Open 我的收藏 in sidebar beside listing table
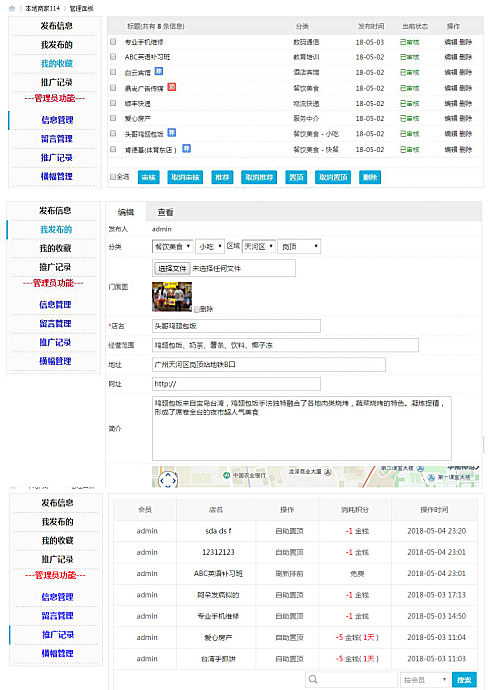Screen dimensions: 500x690 [x=57, y=63]
